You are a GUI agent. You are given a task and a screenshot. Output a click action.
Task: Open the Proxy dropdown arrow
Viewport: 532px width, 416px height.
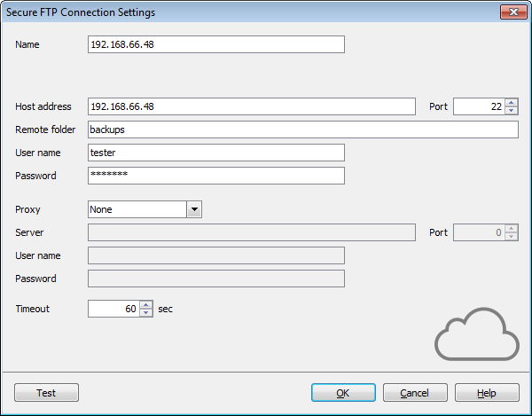(x=194, y=209)
